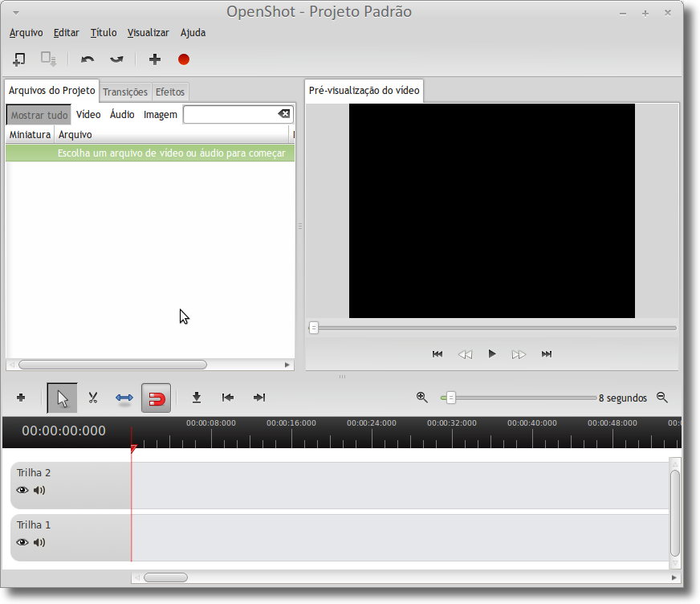Zoom out the timeline with magnifier minus

coord(662,398)
